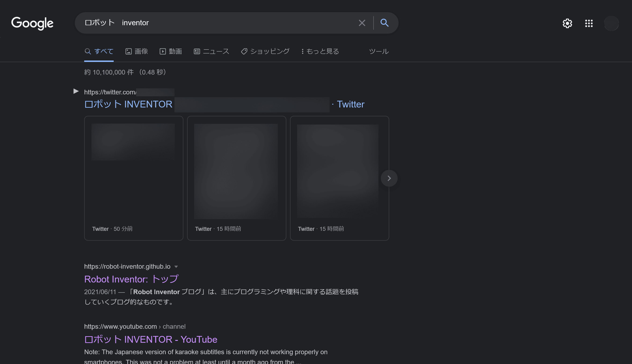The height and width of the screenshot is (364, 632).
Task: Switch to the 動画 tab
Action: point(171,51)
